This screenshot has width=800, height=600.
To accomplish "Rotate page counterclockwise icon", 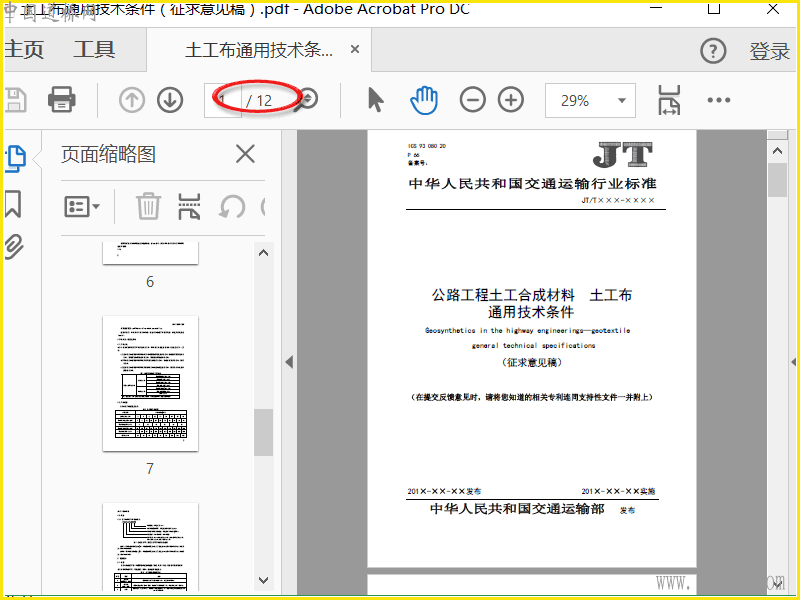I will pos(232,207).
